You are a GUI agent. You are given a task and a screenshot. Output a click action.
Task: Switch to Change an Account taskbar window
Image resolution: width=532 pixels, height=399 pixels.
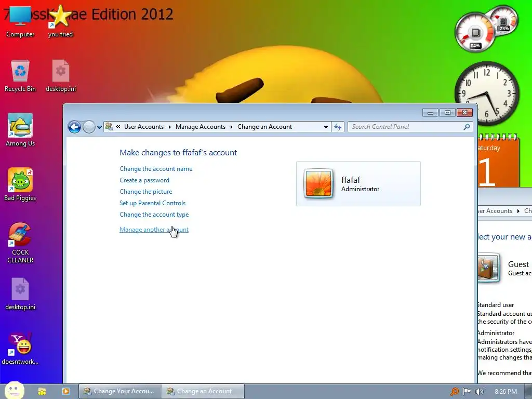point(203,391)
